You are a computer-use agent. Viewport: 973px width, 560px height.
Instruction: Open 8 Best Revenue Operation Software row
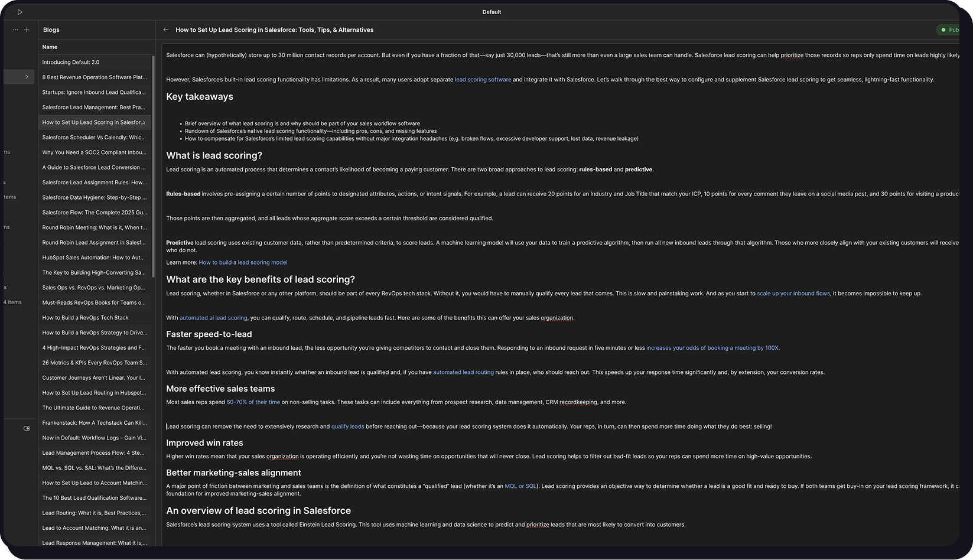point(95,77)
